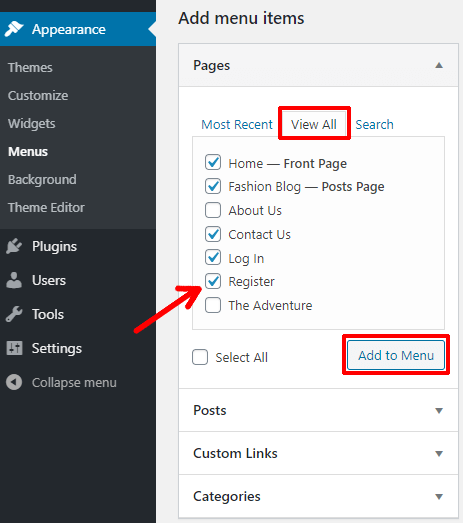This screenshot has width=463, height=523.
Task: Expand the Posts section
Action: pyautogui.click(x=319, y=410)
